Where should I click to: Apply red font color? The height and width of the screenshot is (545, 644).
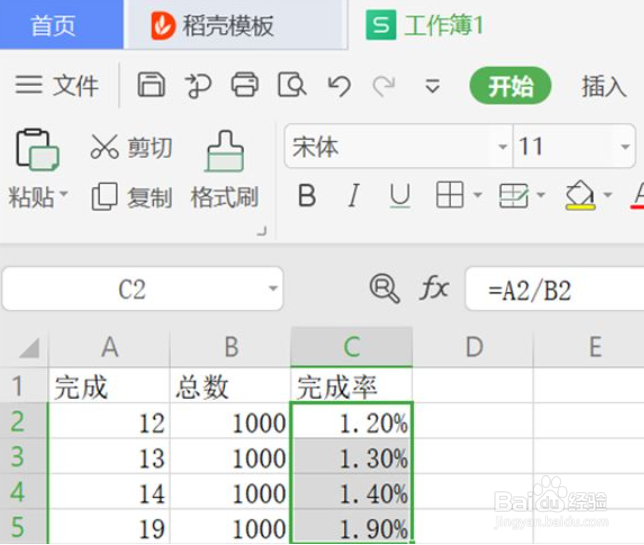coord(637,195)
